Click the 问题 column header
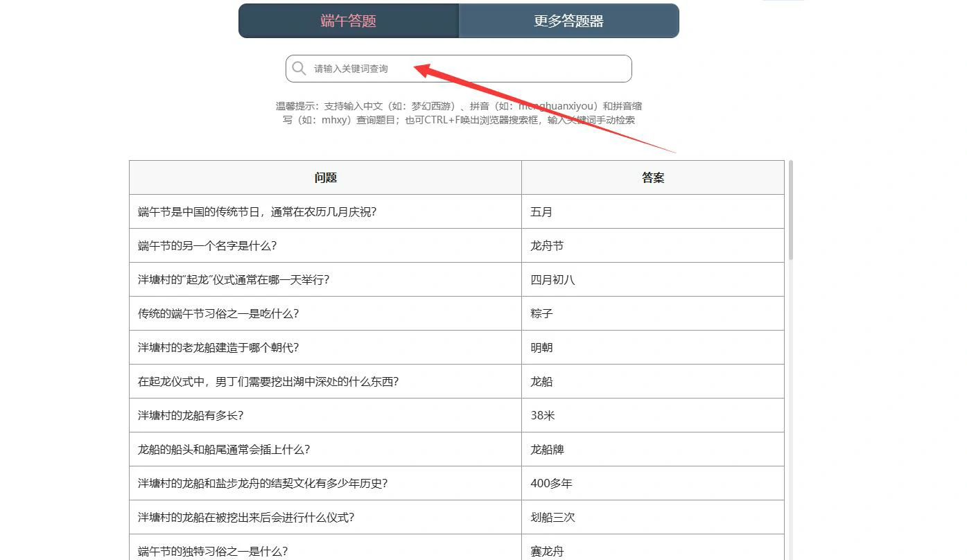The height and width of the screenshot is (560, 967). (x=325, y=177)
